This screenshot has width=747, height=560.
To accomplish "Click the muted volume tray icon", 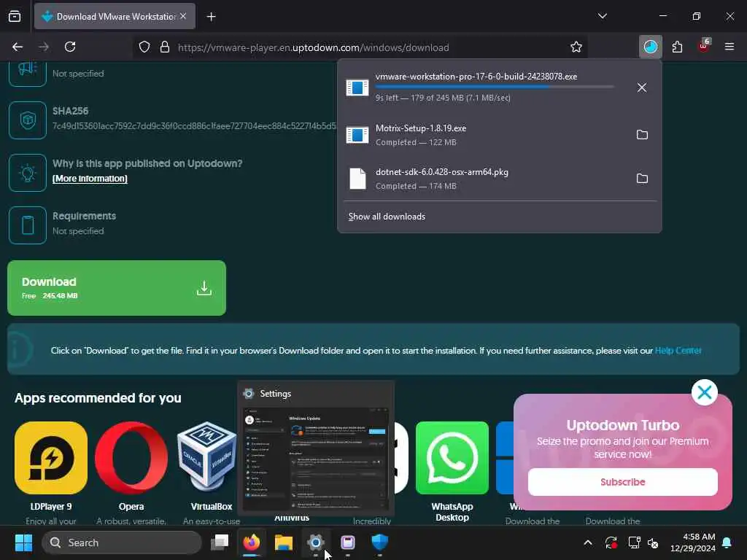I will pyautogui.click(x=653, y=542).
